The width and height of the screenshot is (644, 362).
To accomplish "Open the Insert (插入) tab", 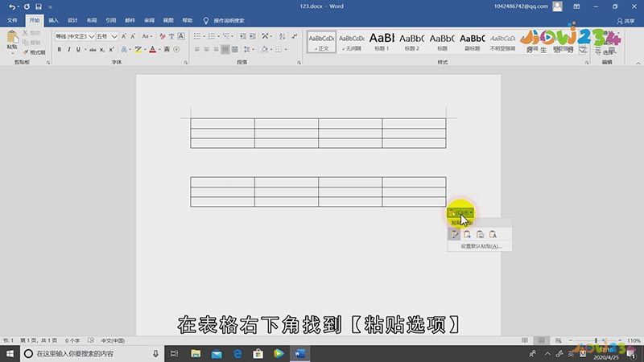I will 53,21.
